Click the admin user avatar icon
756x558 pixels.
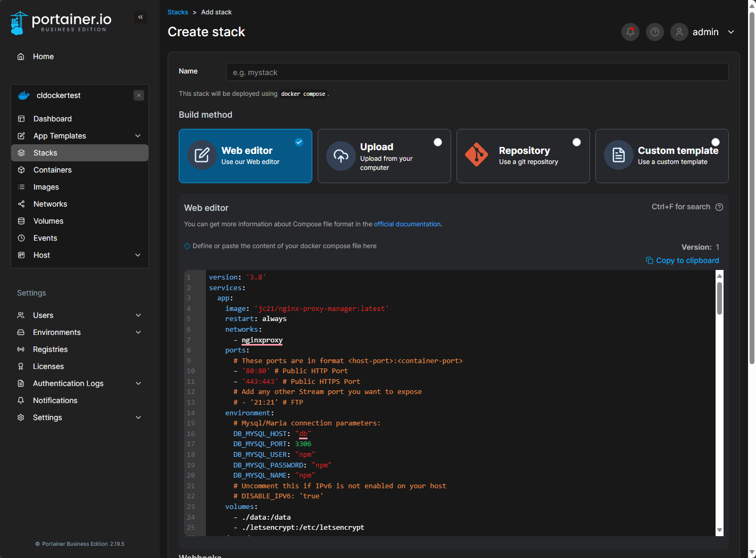point(679,32)
